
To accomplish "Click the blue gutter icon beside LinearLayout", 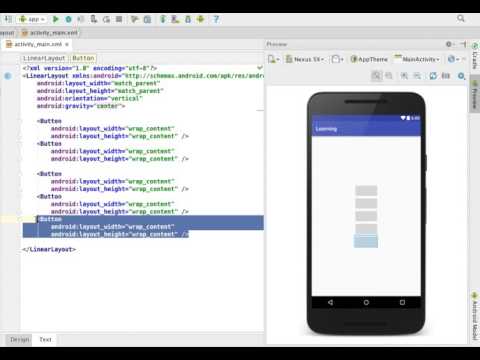I will click(x=8, y=76).
